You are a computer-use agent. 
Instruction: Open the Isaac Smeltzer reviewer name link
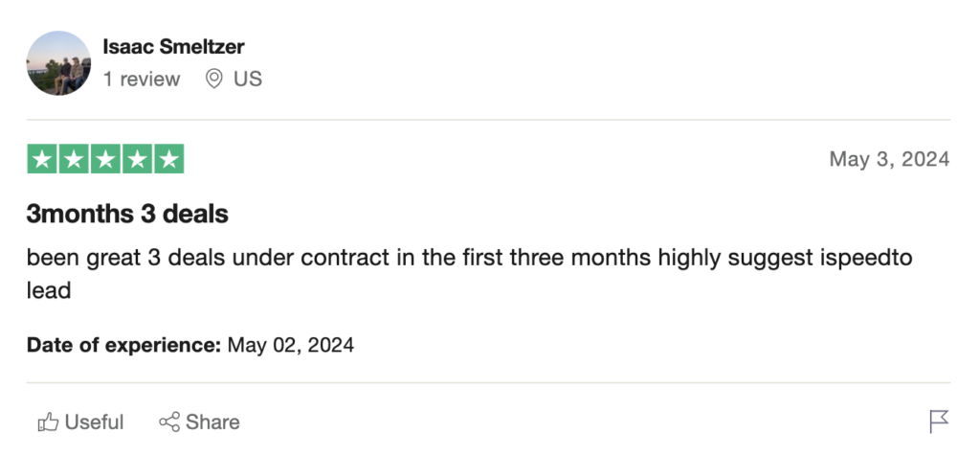(x=174, y=46)
